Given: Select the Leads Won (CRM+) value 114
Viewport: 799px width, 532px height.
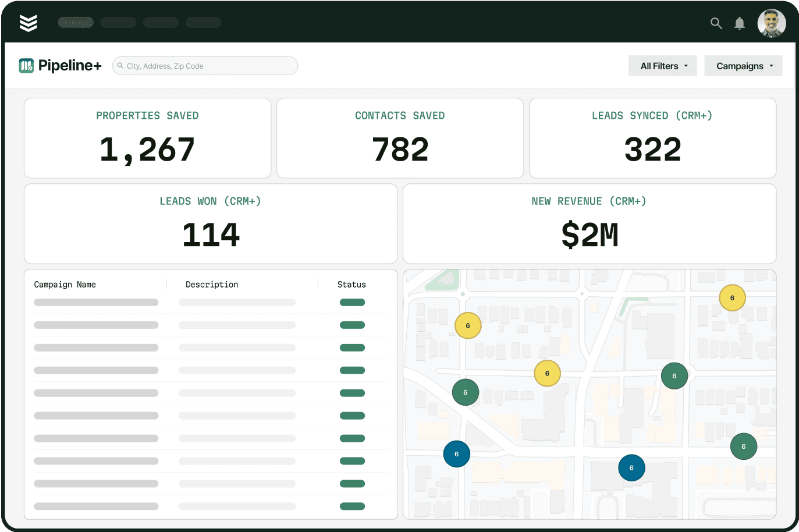Looking at the screenshot, I should pos(211,235).
